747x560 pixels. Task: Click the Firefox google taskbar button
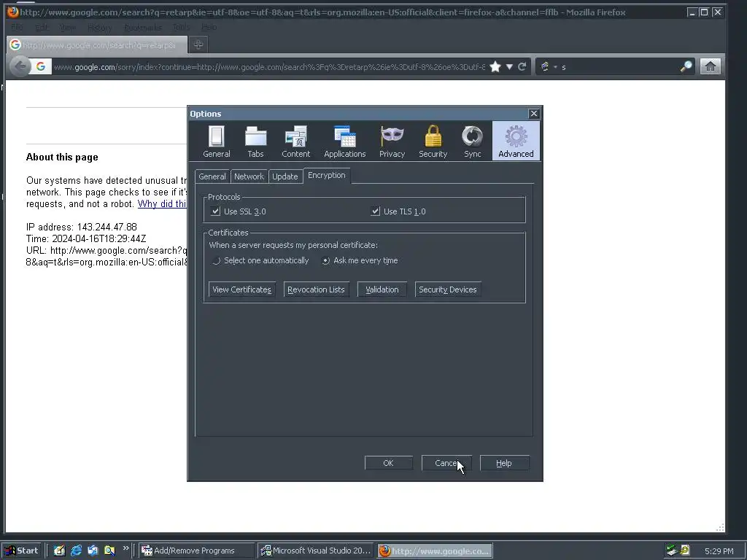click(435, 551)
